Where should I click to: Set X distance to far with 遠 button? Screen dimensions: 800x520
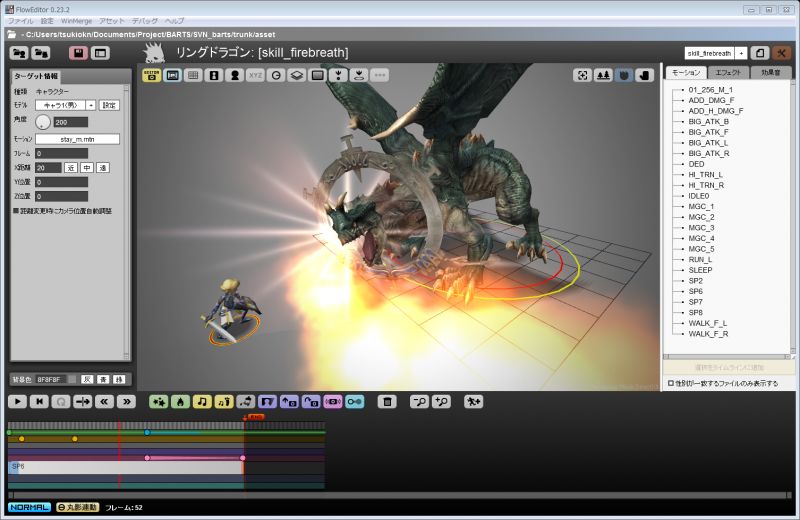(x=103, y=167)
